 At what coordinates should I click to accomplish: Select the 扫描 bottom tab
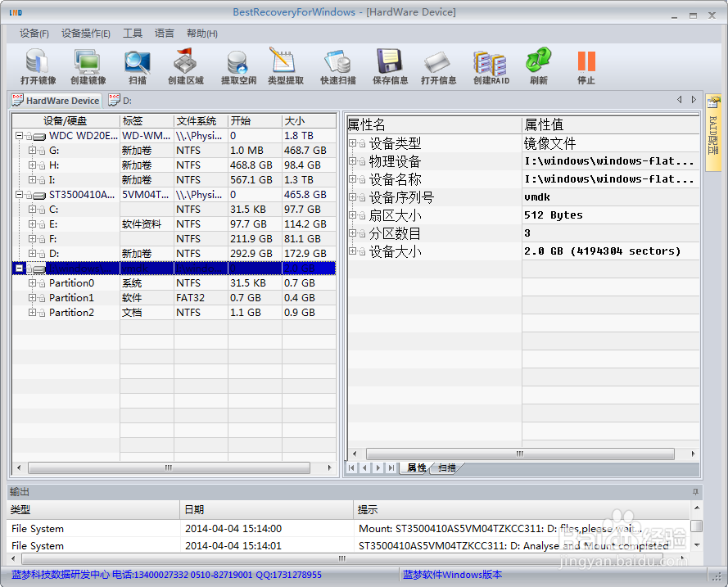pos(446,467)
